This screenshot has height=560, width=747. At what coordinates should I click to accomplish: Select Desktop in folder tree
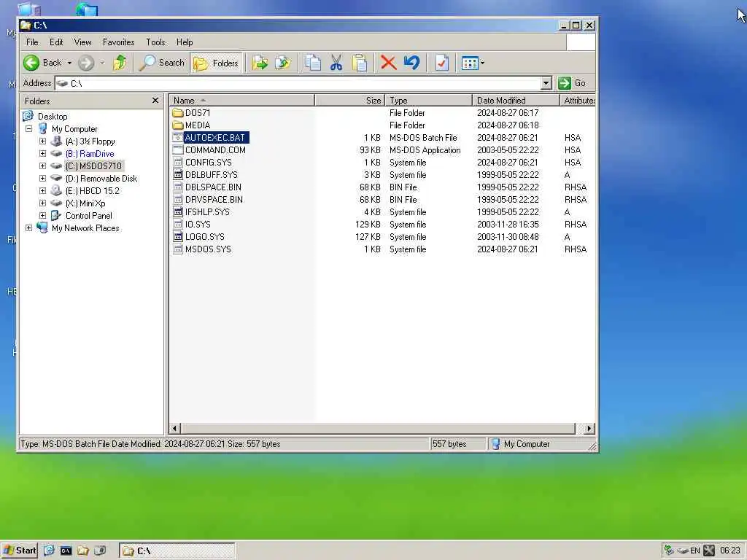coord(53,117)
